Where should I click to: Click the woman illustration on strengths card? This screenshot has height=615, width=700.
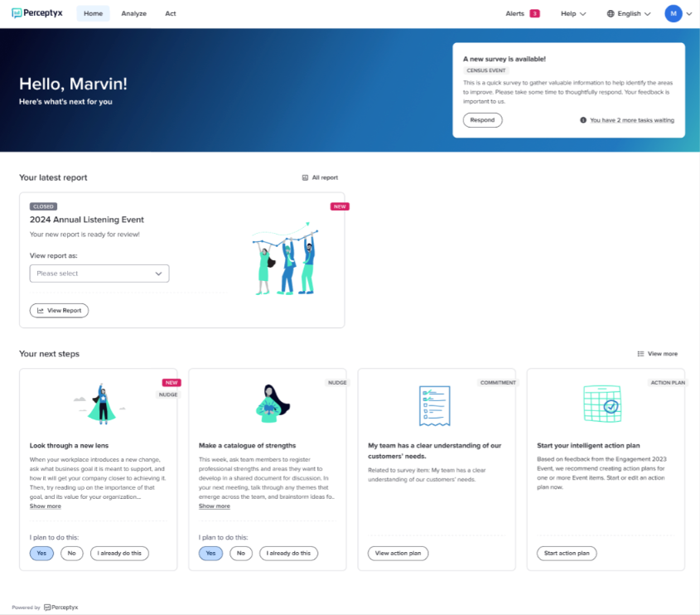273,404
